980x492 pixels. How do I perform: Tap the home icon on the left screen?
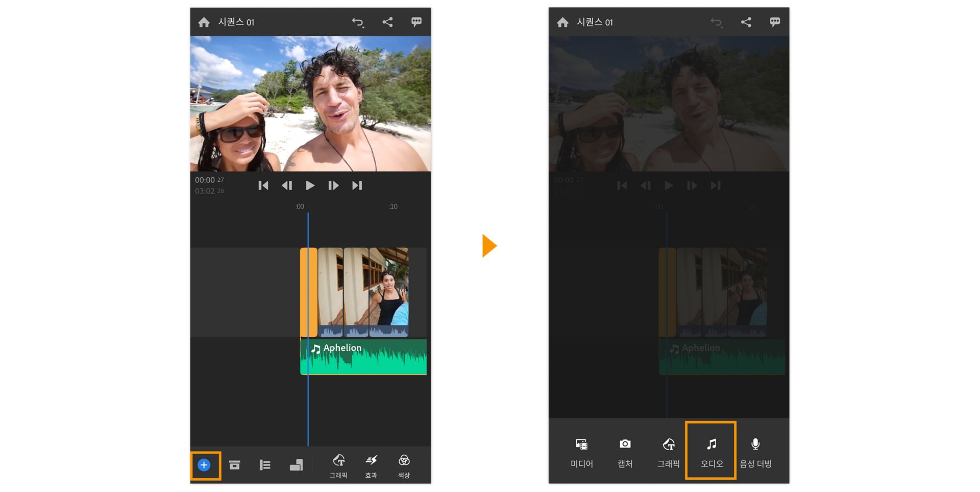click(x=204, y=22)
